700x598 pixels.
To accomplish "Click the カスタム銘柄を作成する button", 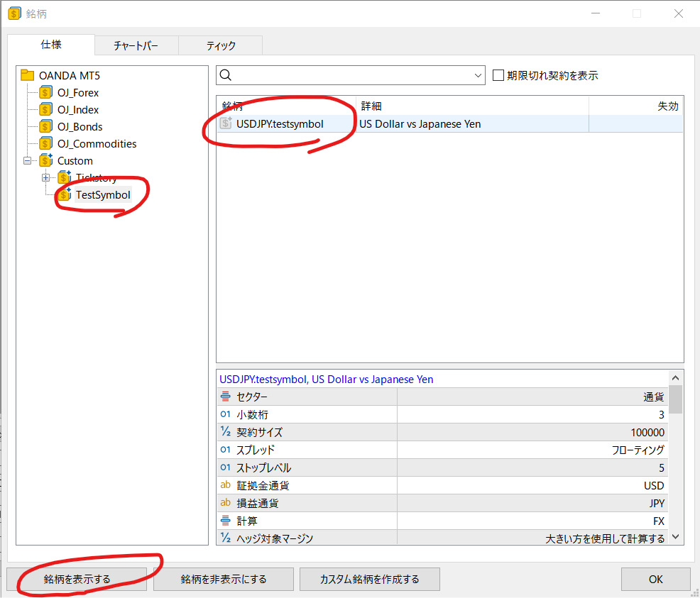I will (370, 579).
